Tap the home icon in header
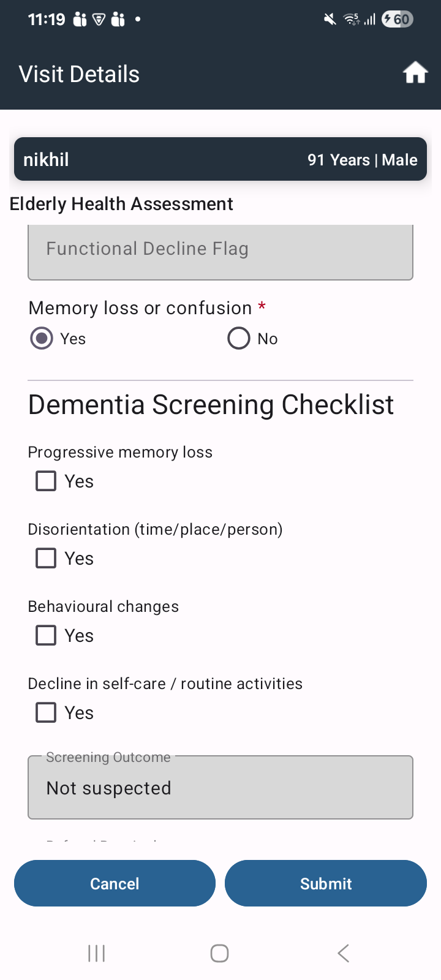This screenshot has height=980, width=441. click(x=415, y=73)
